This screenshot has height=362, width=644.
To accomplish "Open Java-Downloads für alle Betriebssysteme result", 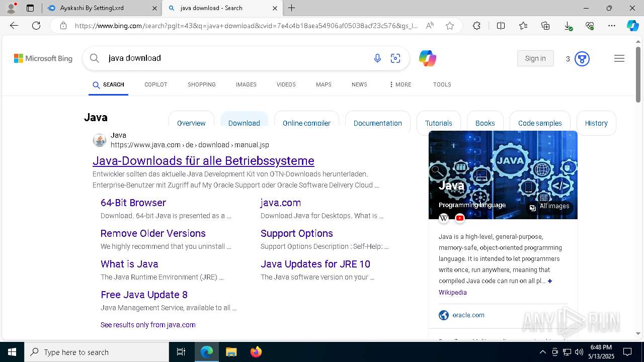I will tap(203, 161).
